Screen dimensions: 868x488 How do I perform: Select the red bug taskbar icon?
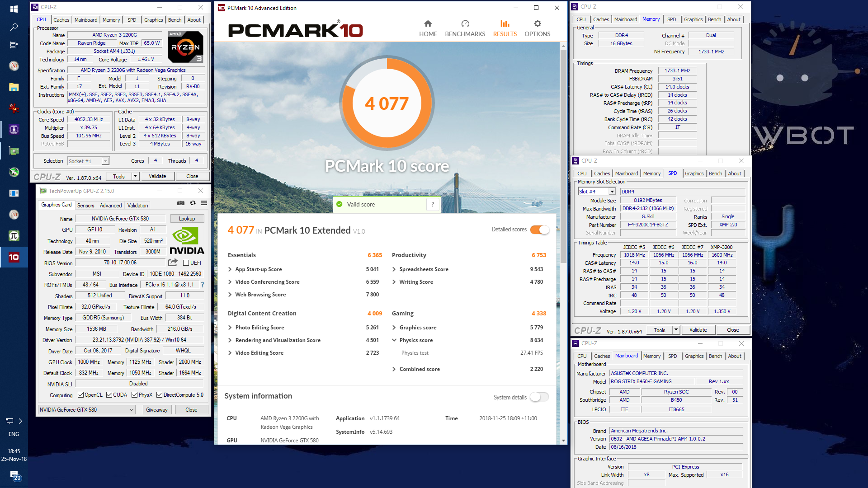(x=14, y=108)
